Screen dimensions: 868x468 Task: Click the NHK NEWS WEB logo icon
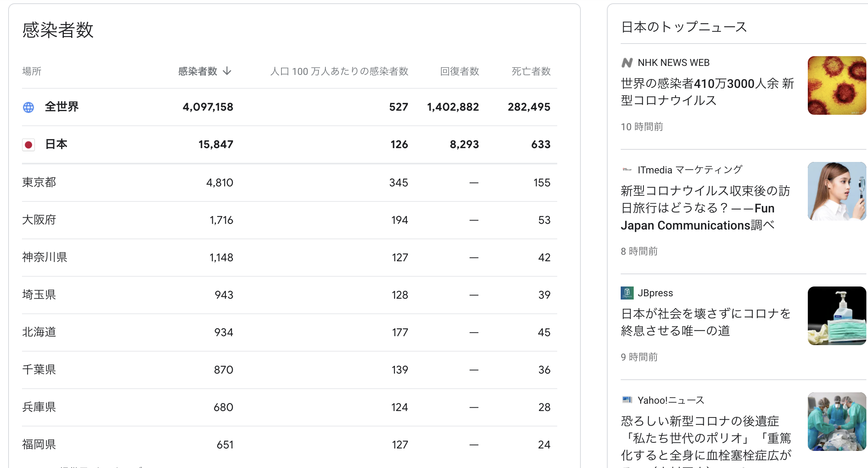point(627,63)
